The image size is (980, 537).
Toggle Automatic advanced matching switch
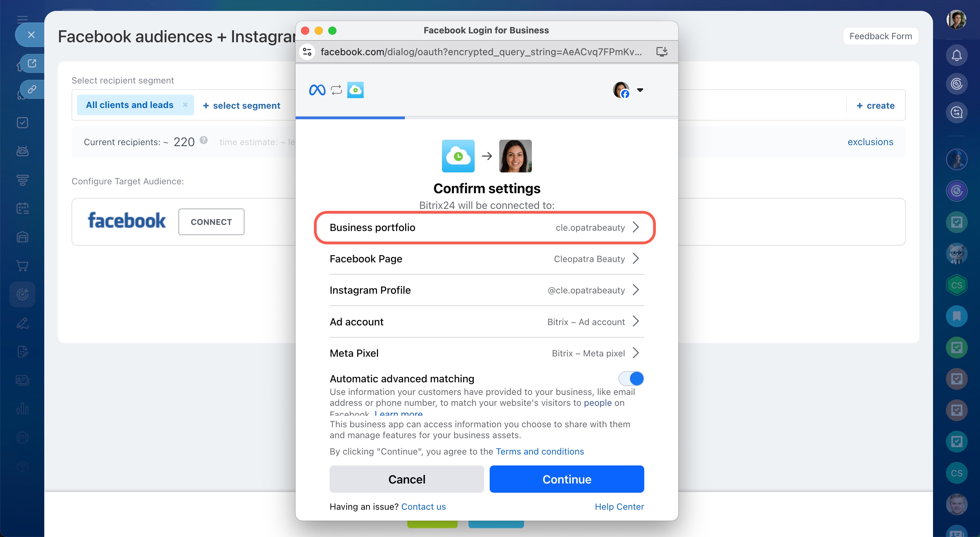tap(631, 378)
